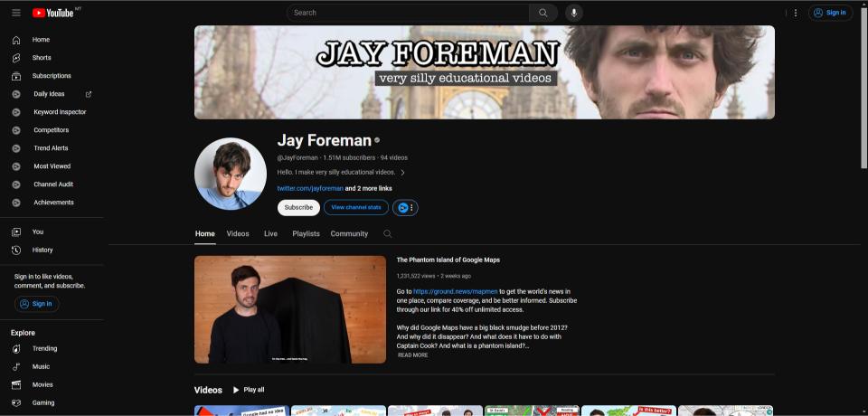Click Jay Foreman's profile avatar
The image size is (868, 416).
click(231, 174)
